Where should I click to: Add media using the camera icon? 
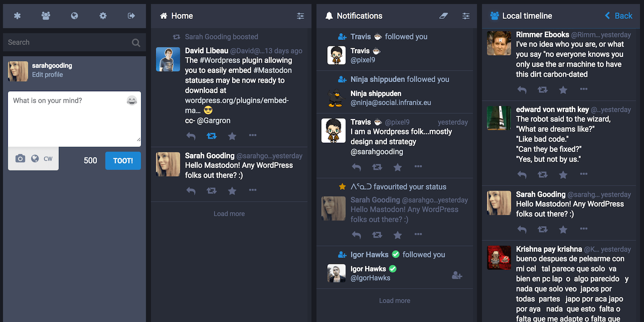(x=20, y=159)
